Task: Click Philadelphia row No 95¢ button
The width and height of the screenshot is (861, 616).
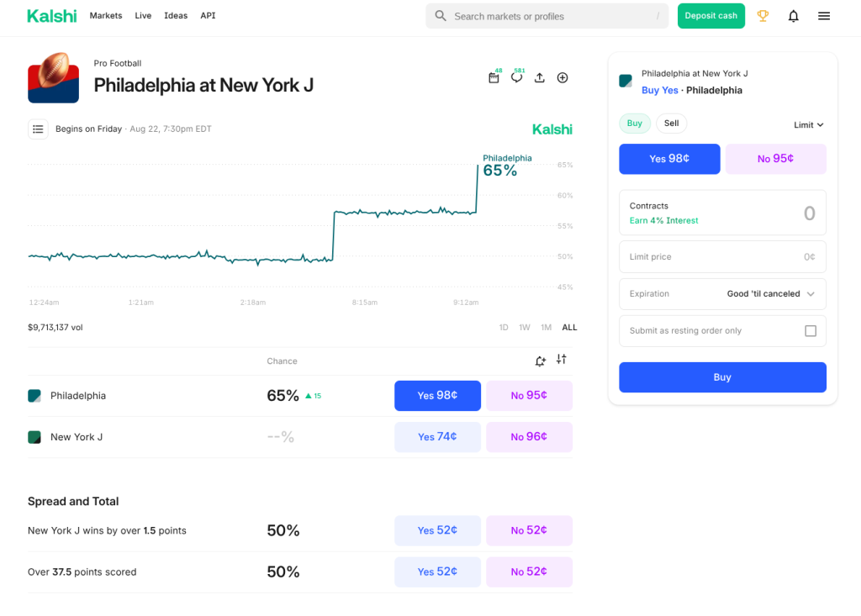Action: (x=530, y=396)
